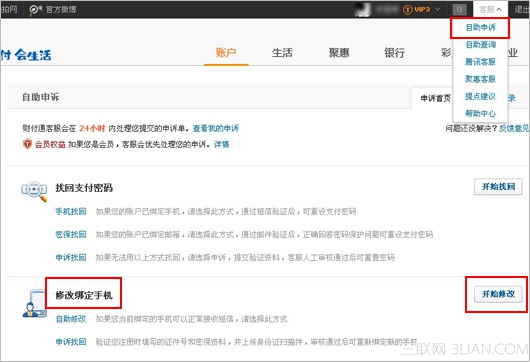This screenshot has width=530, height=362.
Task: Choose the 密保找回 recovery option
Action: tap(71, 235)
